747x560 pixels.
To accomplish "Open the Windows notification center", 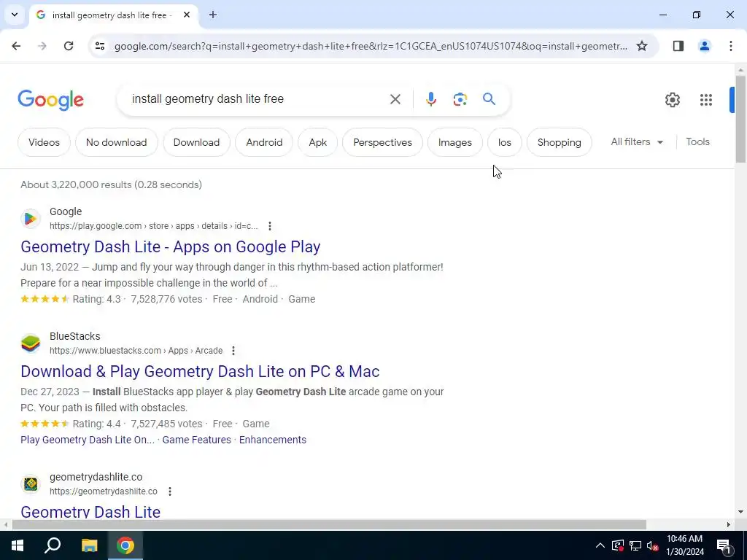I will point(724,545).
